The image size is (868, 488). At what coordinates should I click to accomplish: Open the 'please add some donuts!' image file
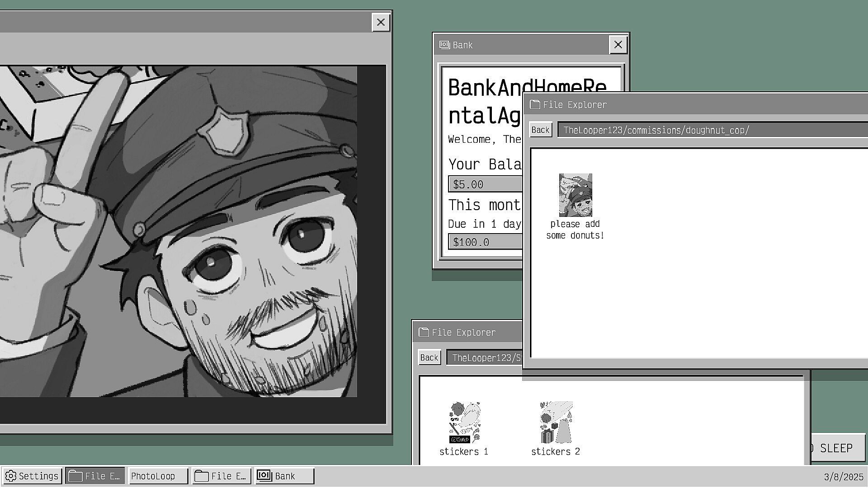pyautogui.click(x=575, y=196)
